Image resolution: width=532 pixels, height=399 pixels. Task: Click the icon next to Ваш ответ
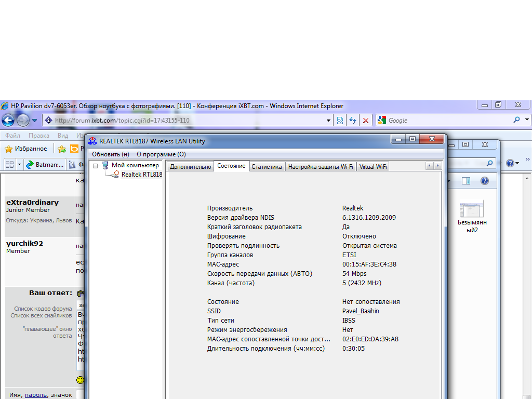[81, 294]
